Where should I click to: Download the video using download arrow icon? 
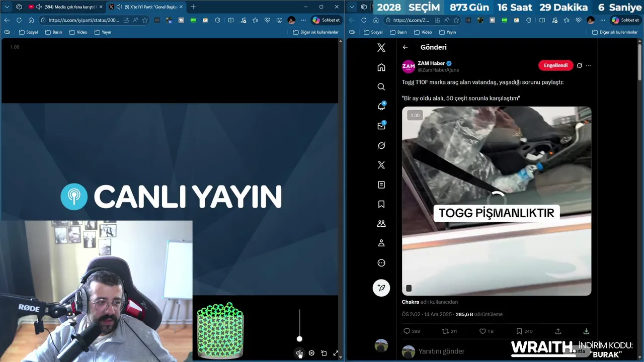pyautogui.click(x=586, y=331)
